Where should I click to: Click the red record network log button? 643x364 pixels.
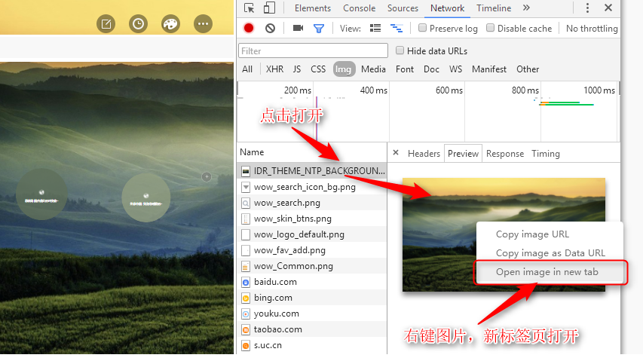pos(249,28)
